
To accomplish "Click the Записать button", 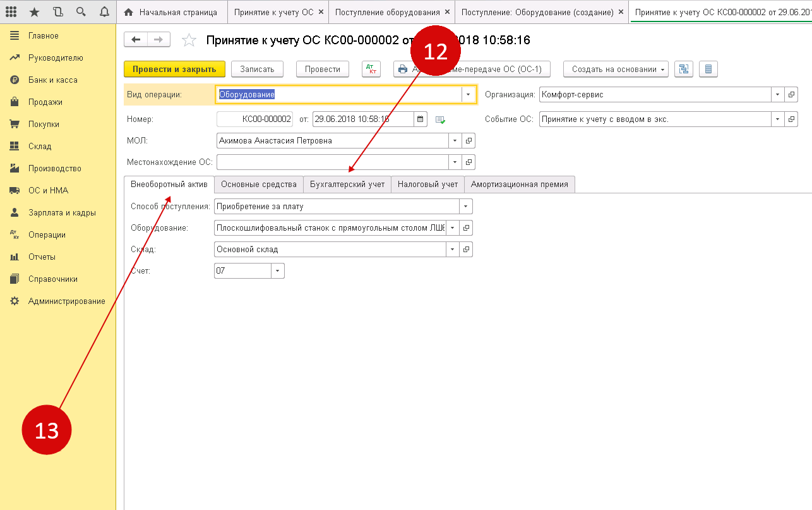I will [257, 70].
